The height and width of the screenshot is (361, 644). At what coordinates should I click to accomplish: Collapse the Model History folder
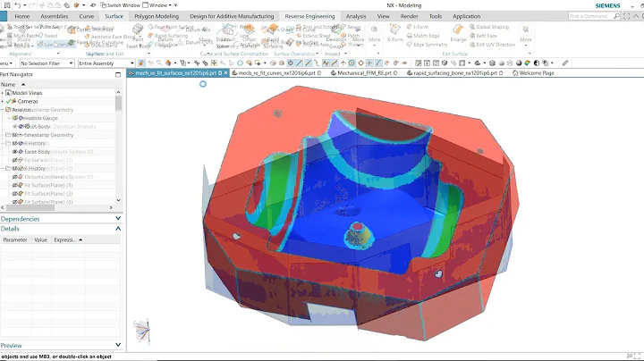point(2,169)
